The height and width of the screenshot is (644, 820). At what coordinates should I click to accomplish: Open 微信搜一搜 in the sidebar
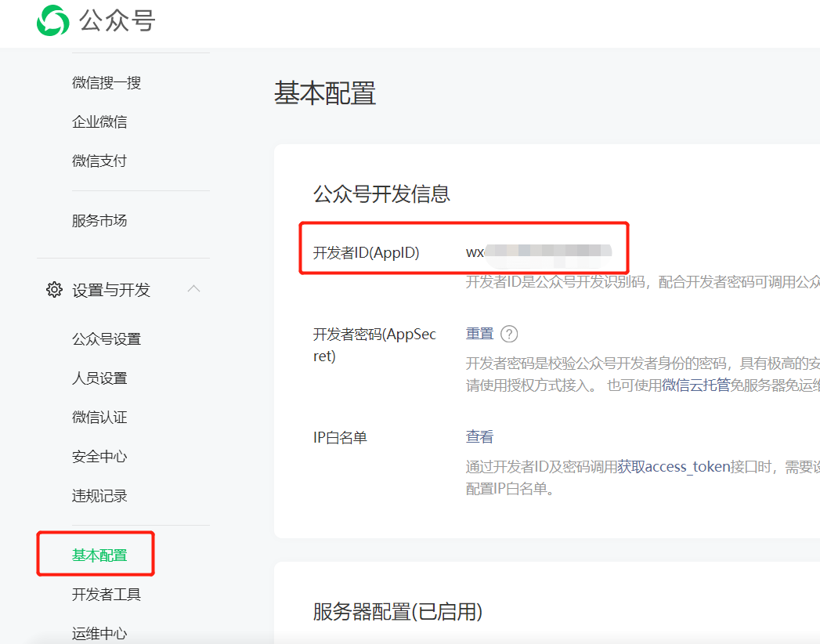coord(107,83)
